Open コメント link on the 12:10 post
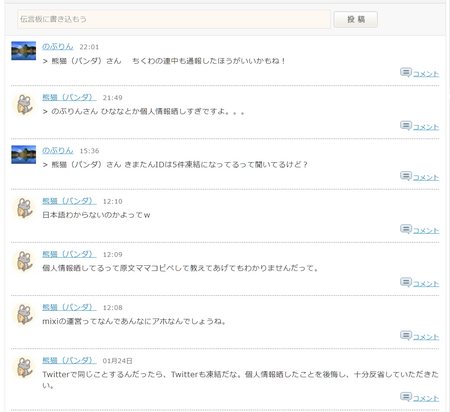Screen dimensions: 450x412 tap(426, 231)
